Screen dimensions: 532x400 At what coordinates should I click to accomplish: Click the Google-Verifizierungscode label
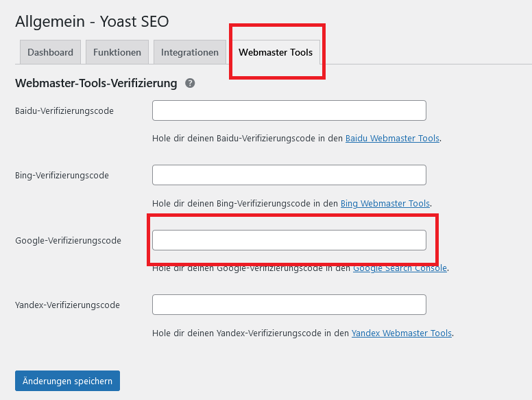[x=68, y=240]
